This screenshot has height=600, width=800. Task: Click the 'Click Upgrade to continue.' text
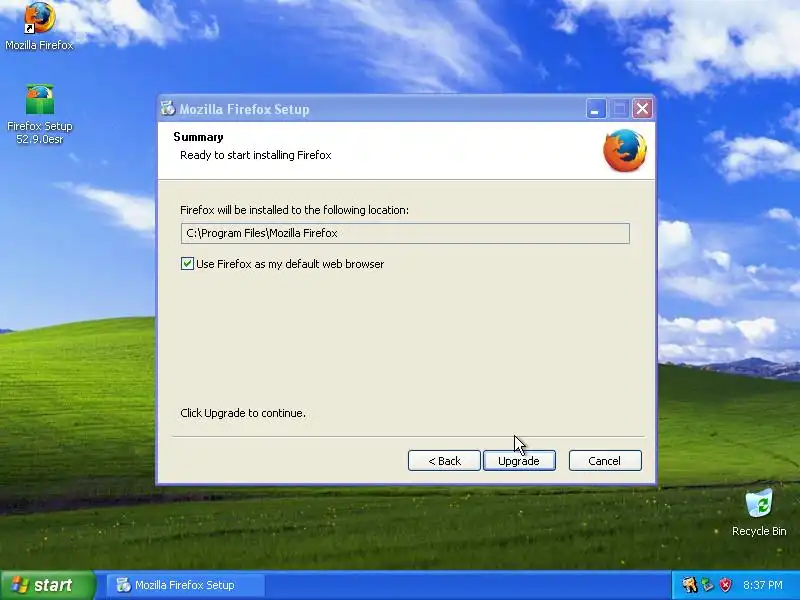[x=243, y=413]
